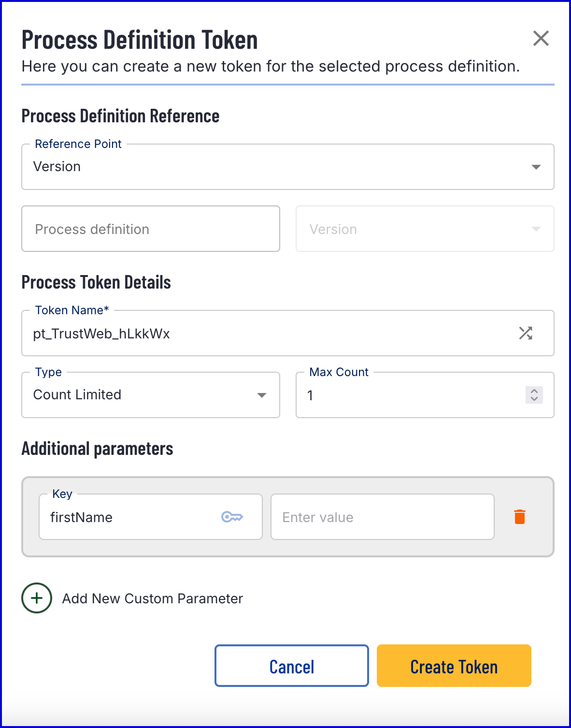571x728 pixels.
Task: Select the Max Count number field
Action: click(x=411, y=395)
